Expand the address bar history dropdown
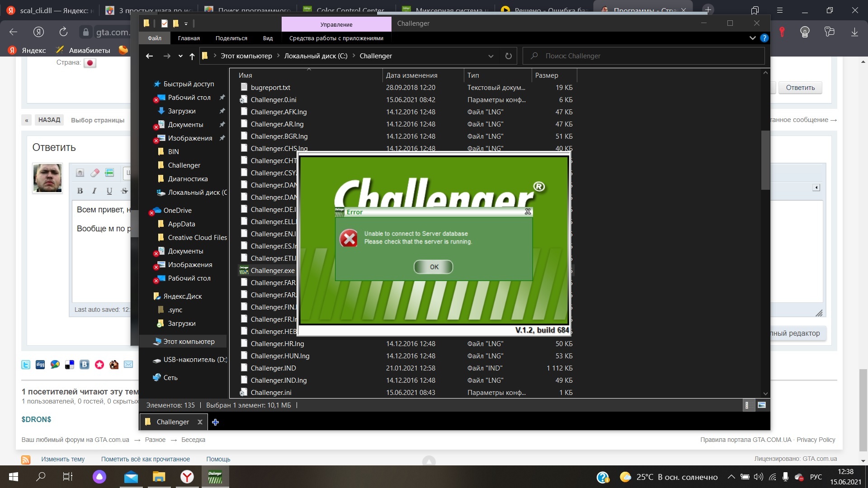868x488 pixels. click(491, 56)
